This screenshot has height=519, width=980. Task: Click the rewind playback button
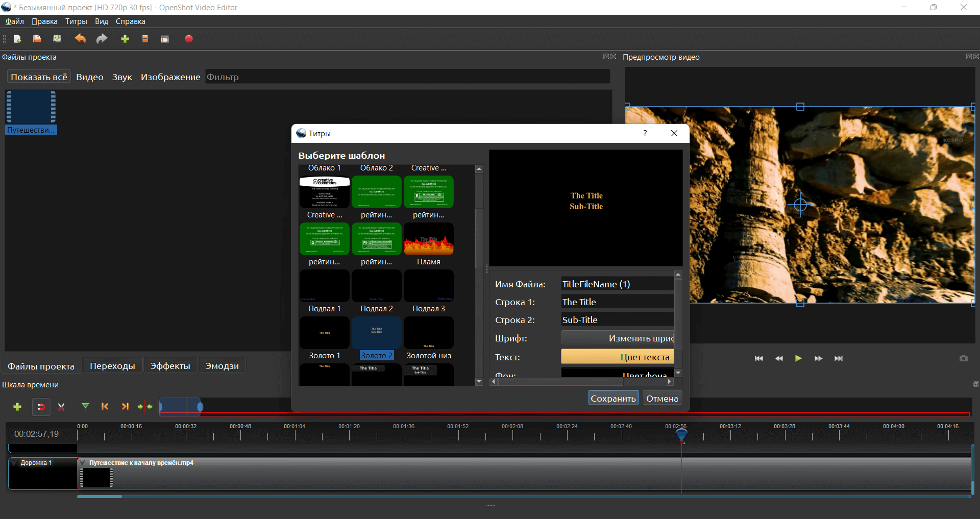(779, 358)
